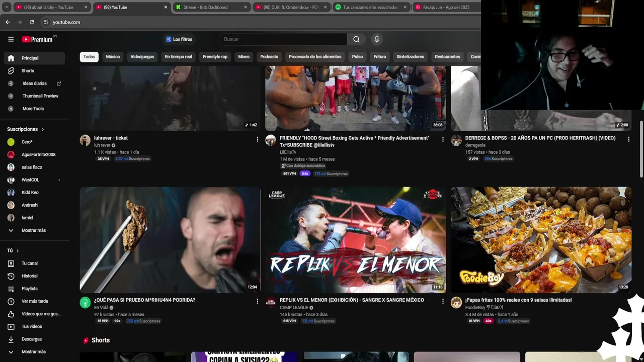The image size is (644, 362).
Task: Open Playlists in sidebar
Action: 34,289
